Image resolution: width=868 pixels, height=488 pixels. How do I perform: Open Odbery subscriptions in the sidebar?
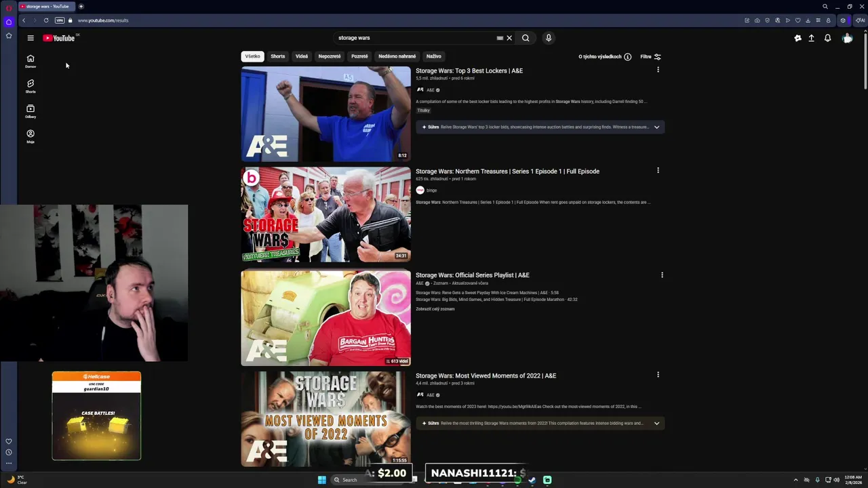pos(31,111)
